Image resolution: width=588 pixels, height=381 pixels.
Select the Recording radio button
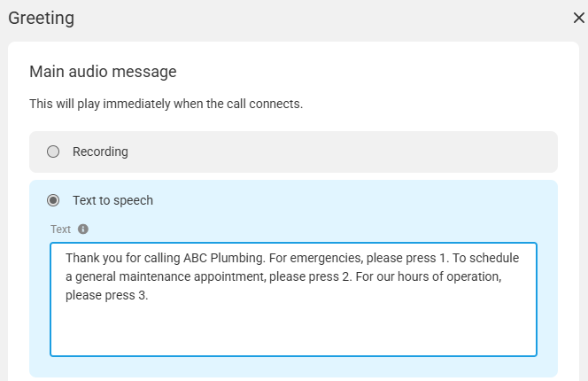point(53,152)
